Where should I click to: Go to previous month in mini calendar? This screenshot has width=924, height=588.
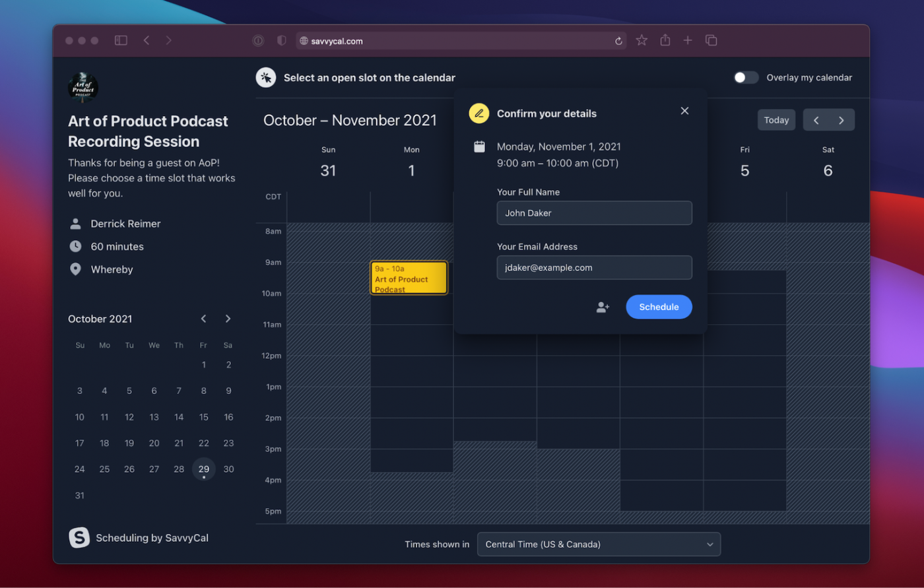[x=204, y=319]
